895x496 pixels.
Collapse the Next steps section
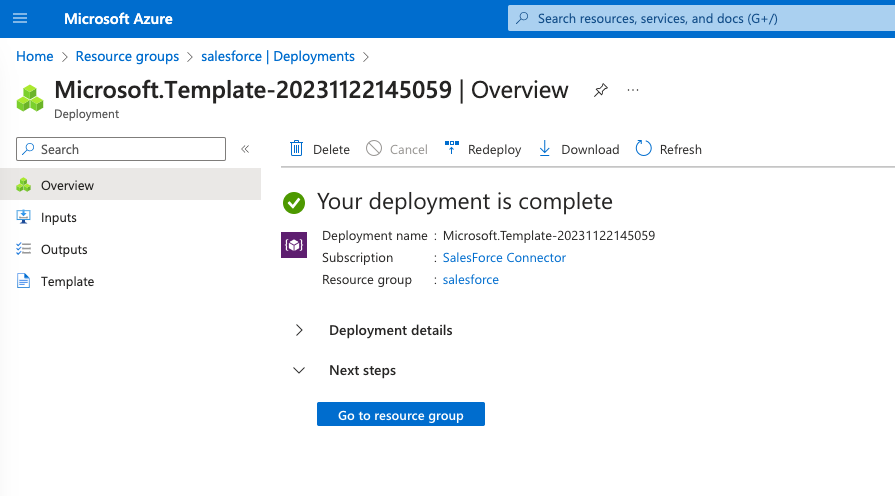tap(299, 370)
